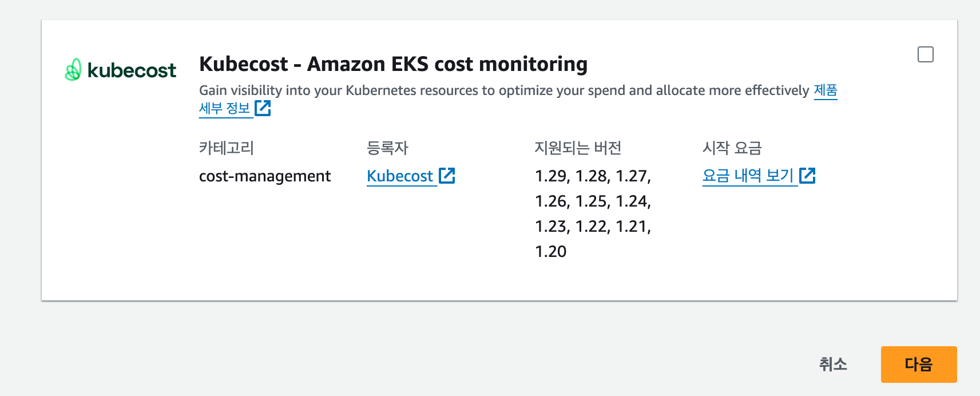Click the 1.20 version entry
The width and height of the screenshot is (980, 396).
tap(550, 252)
